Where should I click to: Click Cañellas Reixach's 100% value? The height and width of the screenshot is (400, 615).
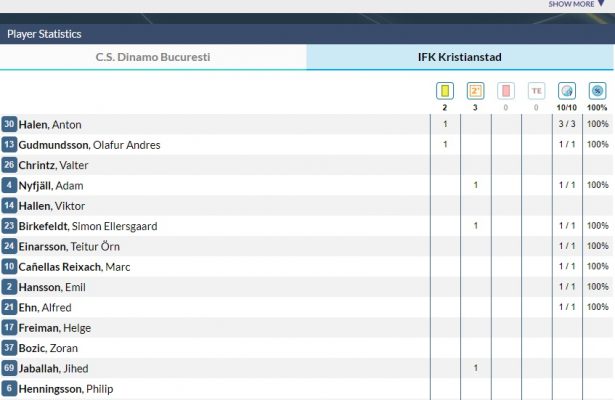coord(597,266)
